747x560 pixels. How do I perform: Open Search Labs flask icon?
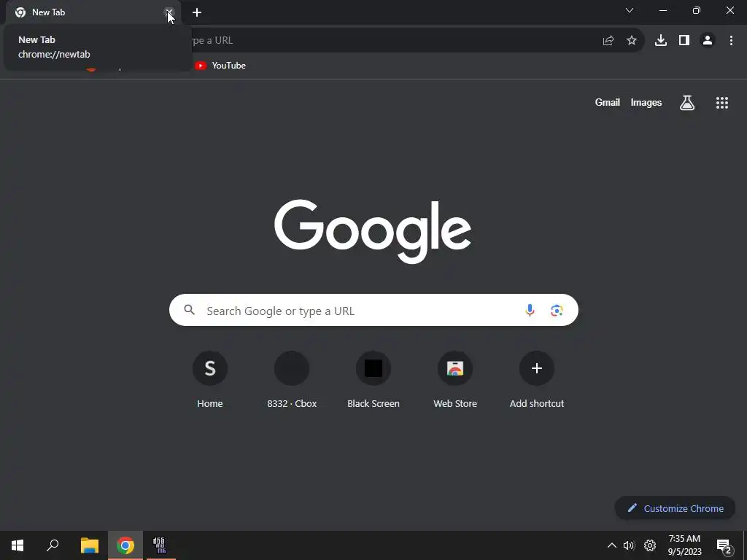point(687,102)
